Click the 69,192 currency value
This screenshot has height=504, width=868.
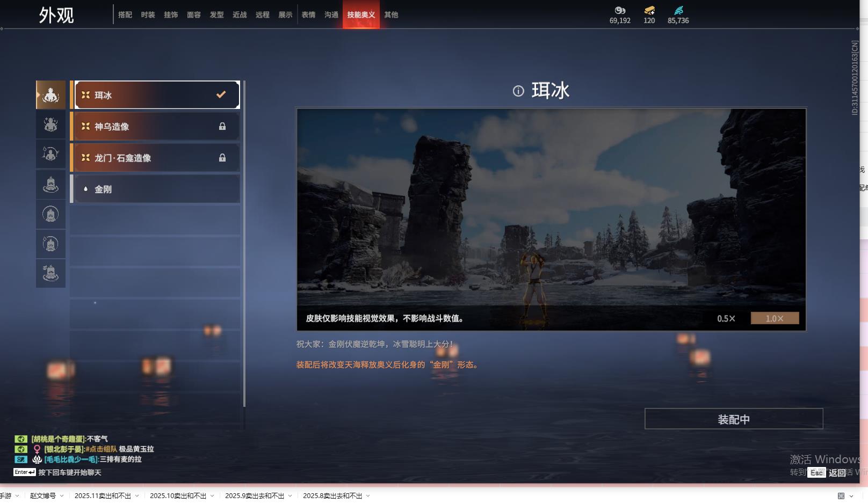tap(620, 21)
